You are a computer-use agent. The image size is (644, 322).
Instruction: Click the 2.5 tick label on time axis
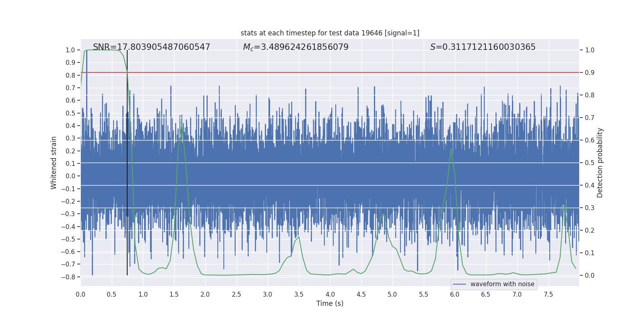[x=236, y=294]
